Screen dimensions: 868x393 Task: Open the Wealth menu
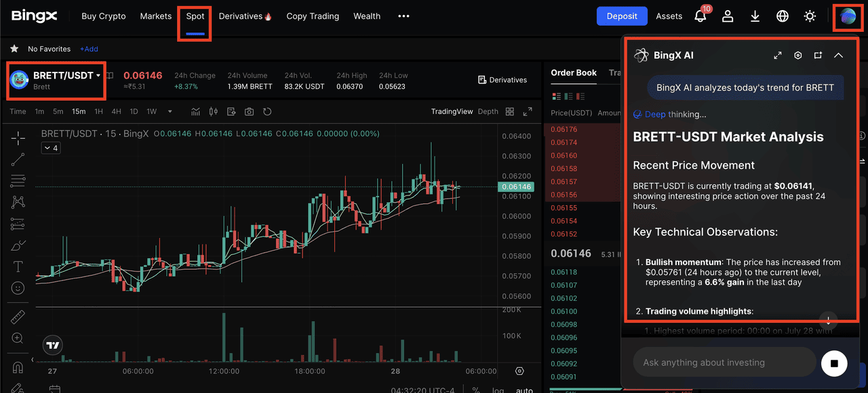point(367,16)
